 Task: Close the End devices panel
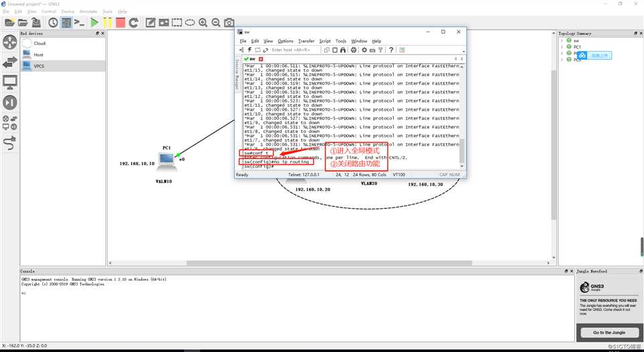tap(103, 34)
